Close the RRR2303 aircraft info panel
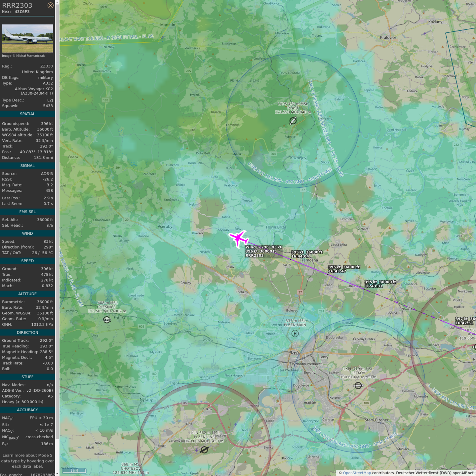This screenshot has width=476, height=476. [50, 5]
